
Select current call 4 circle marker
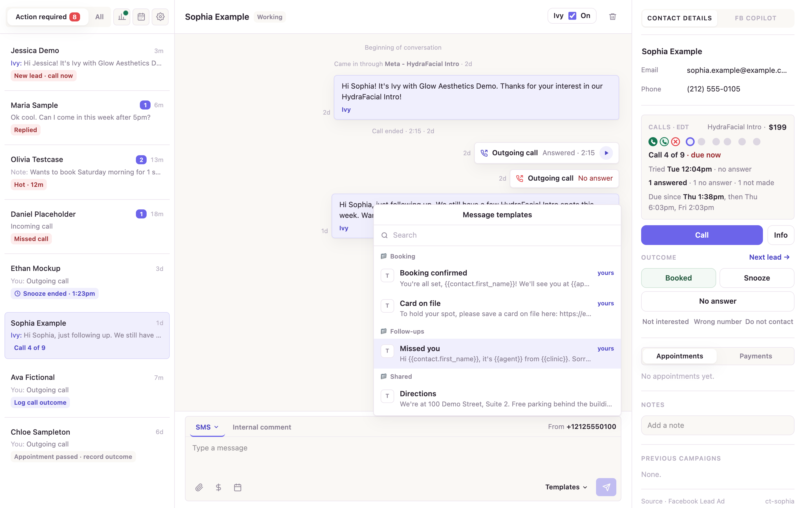pyautogui.click(x=690, y=142)
